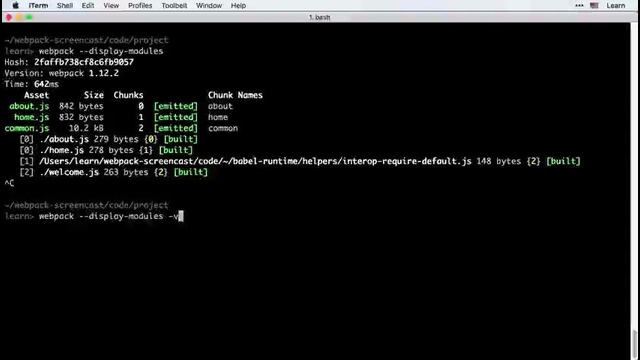Click the '10.2 kB' size value

pos(86,128)
